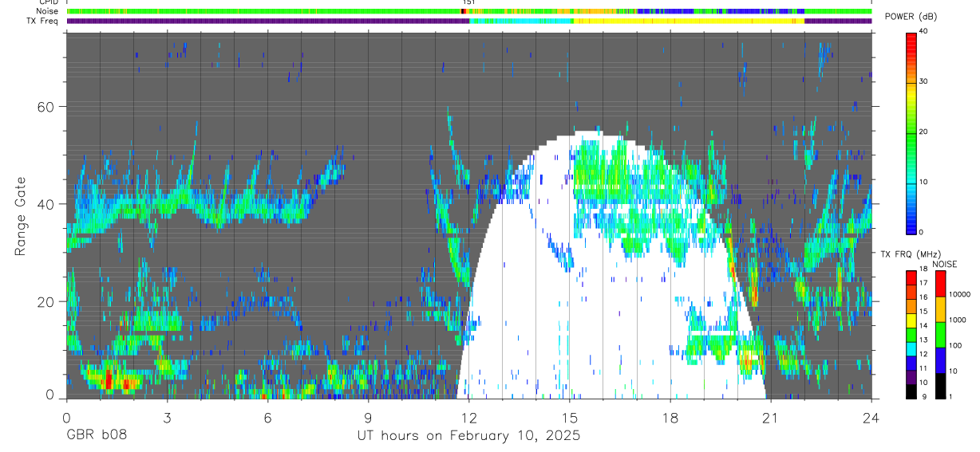Click the 24 hour label on the UT axis
The width and height of the screenshot is (980, 452).
click(871, 417)
